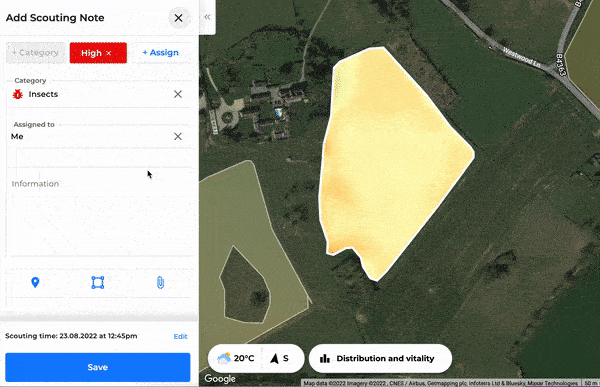The height and width of the screenshot is (387, 600).
Task: Edit the scouting time
Action: pyautogui.click(x=181, y=336)
